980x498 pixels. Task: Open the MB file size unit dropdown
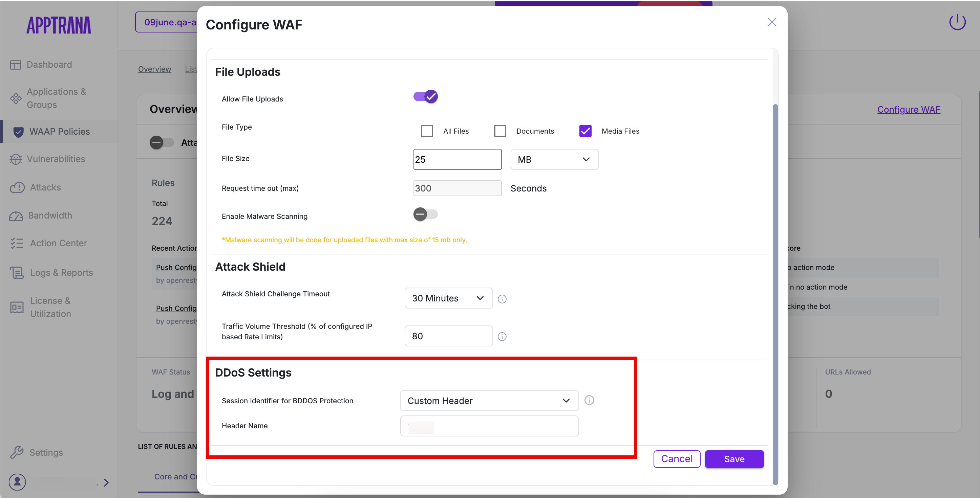pos(554,159)
